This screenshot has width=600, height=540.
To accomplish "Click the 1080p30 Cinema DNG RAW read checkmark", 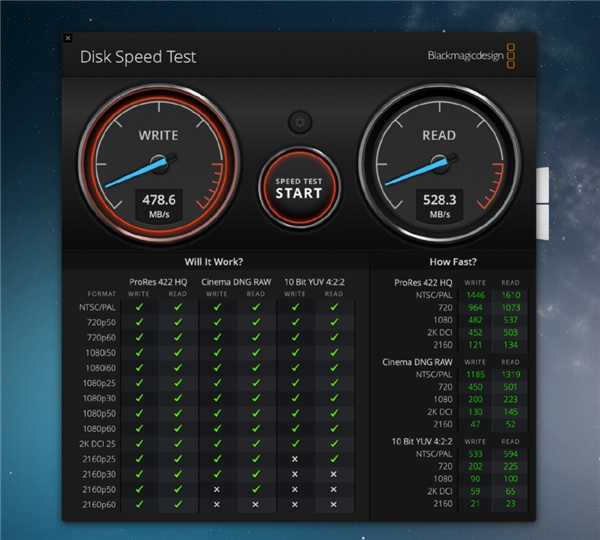I will click(256, 398).
